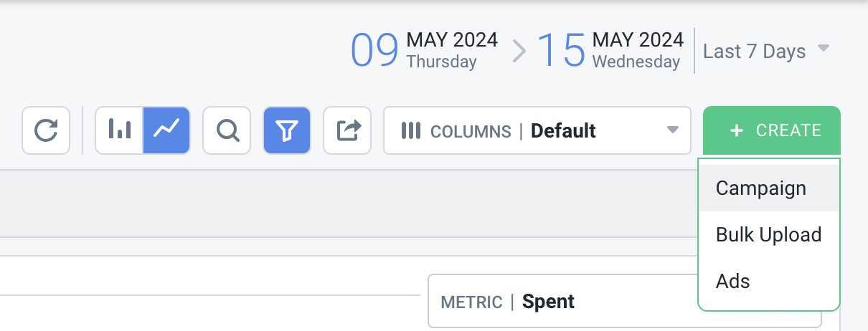Click the end date 15 May 2024
Image resolution: width=868 pixels, height=331 pixels.
[610, 50]
